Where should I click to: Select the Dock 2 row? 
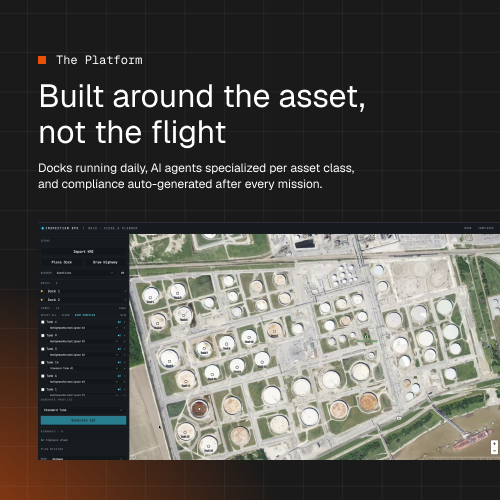coord(83,300)
